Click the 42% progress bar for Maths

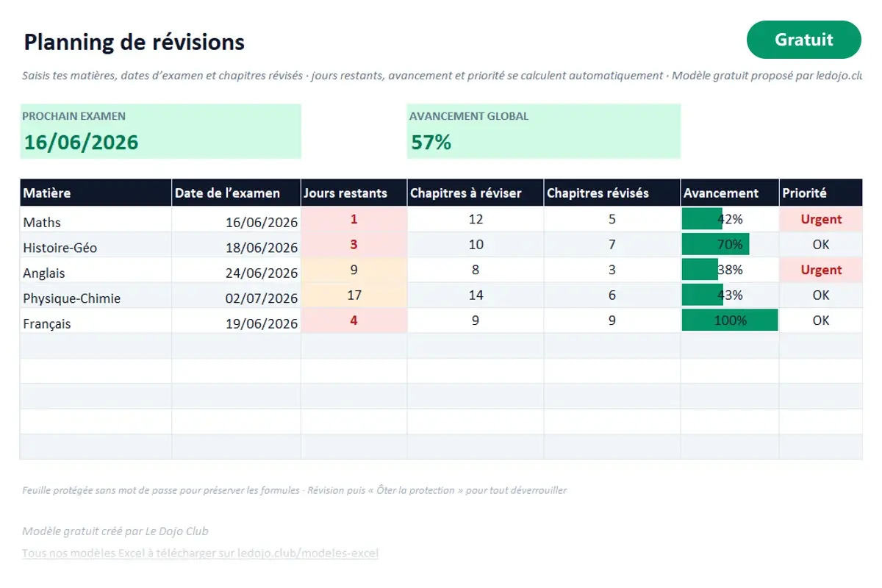click(730, 220)
